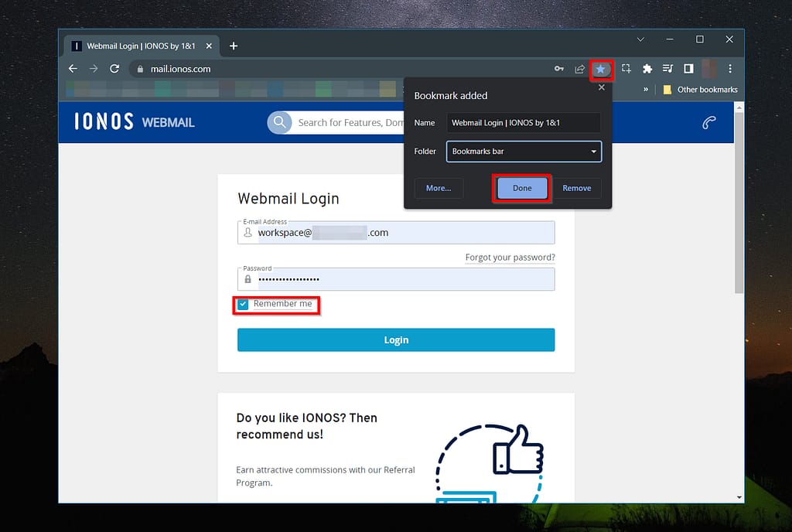
Task: Select the Webmail Login browser tab
Action: coord(142,46)
